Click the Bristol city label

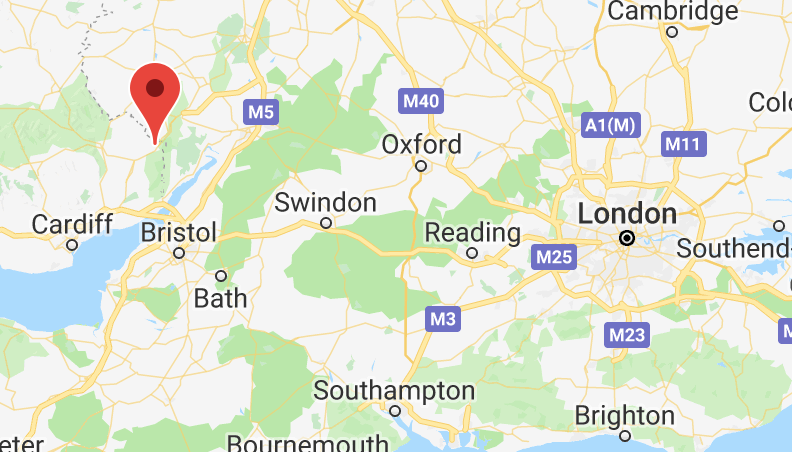(178, 233)
